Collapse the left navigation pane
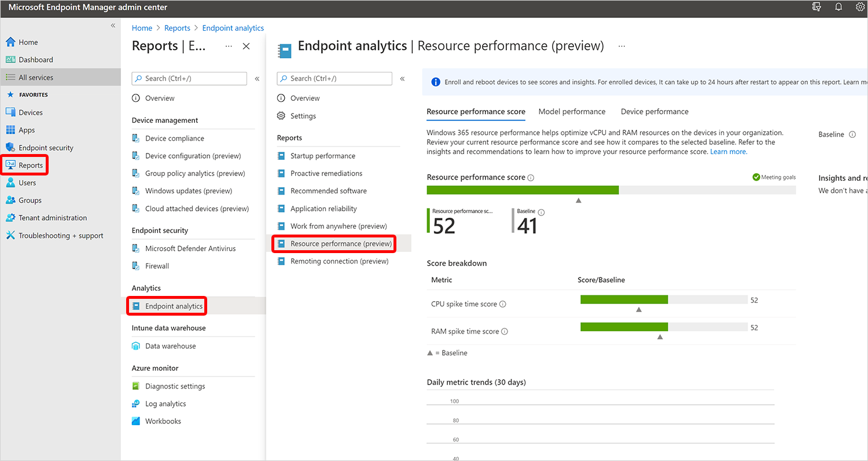Image resolution: width=868 pixels, height=461 pixels. point(113,25)
